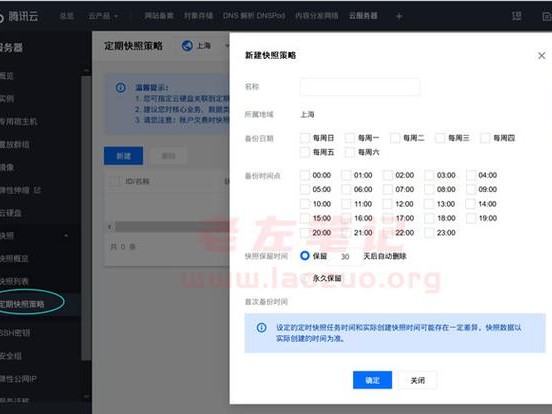Check the 12:00 backup time
Screen dimensions: 552x414
point(388,204)
